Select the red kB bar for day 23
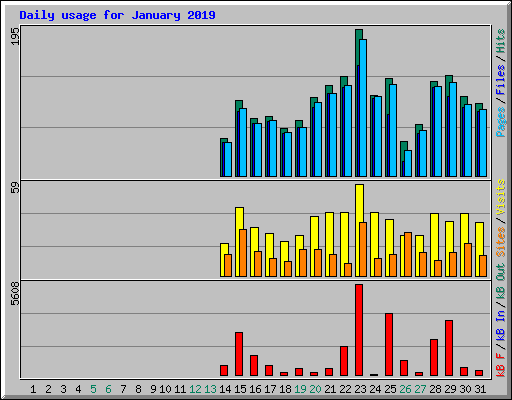The width and height of the screenshot is (512, 400). tap(359, 330)
